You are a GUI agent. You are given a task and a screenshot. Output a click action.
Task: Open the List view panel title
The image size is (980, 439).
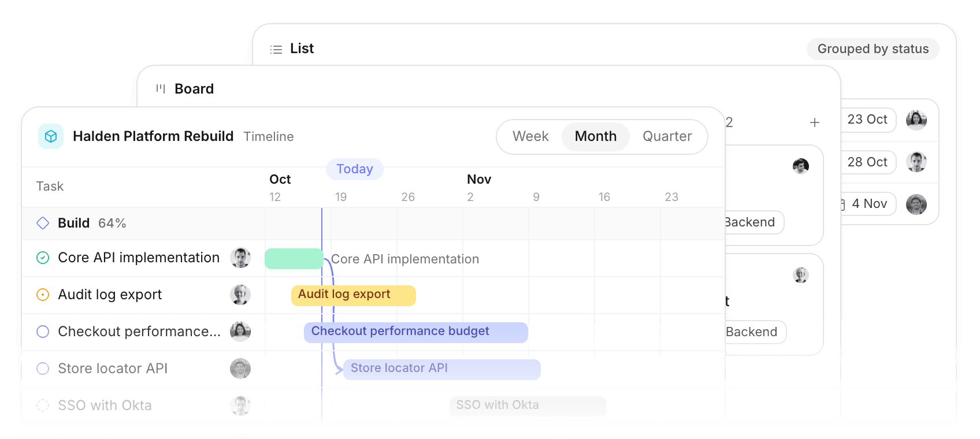[302, 49]
